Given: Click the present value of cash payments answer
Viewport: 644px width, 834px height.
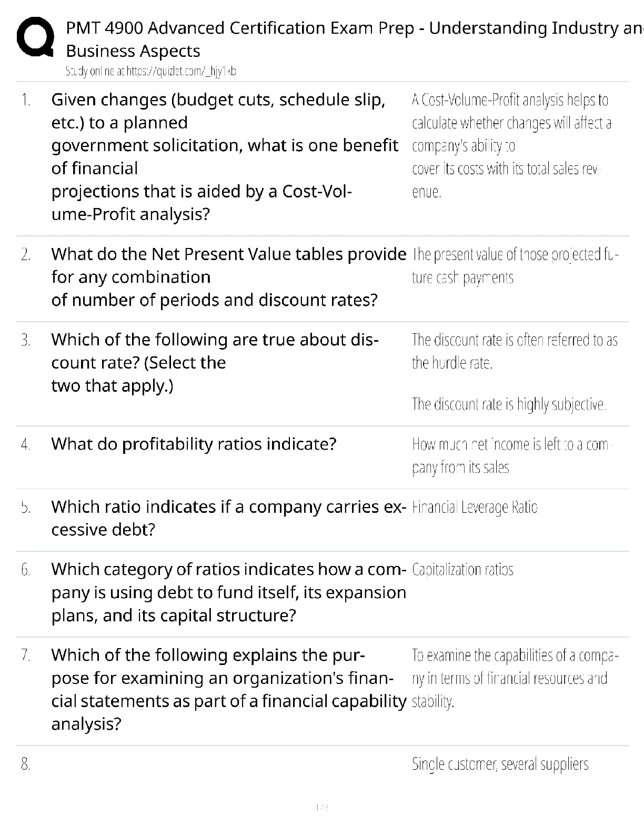Looking at the screenshot, I should click(x=515, y=266).
